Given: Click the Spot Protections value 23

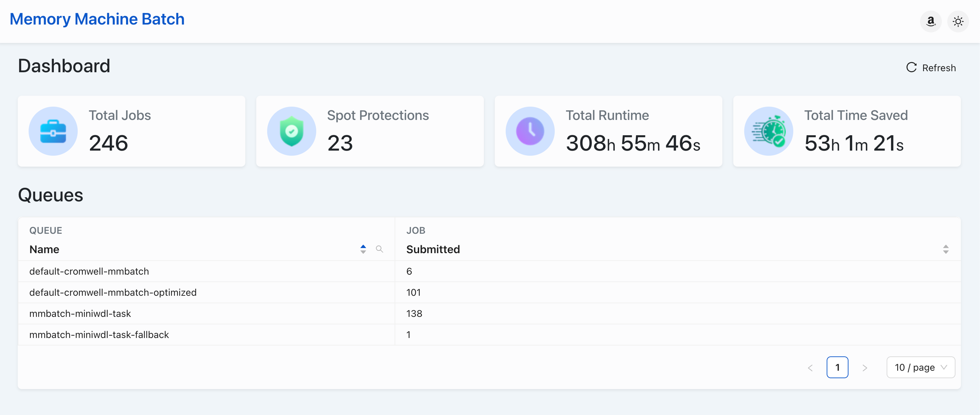Looking at the screenshot, I should (x=340, y=143).
